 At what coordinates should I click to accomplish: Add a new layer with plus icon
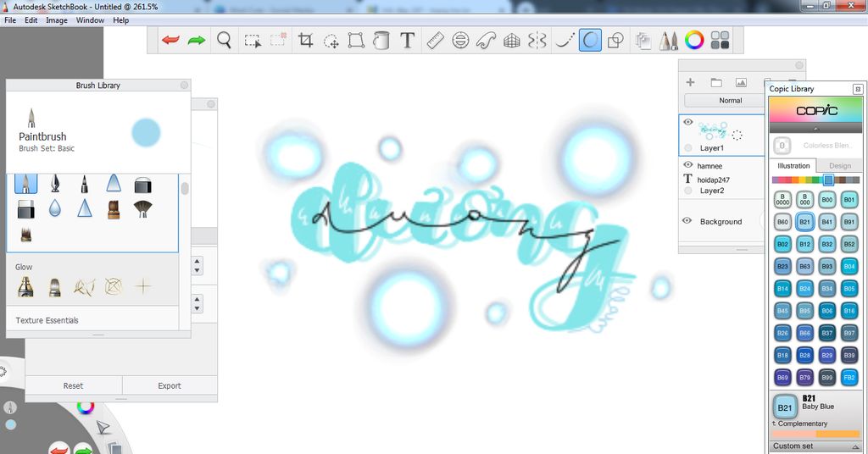click(x=690, y=82)
